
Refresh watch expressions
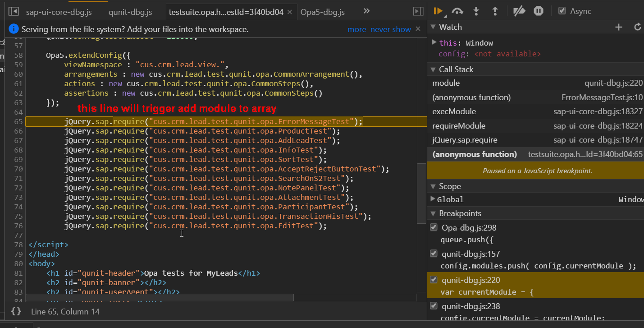click(638, 27)
